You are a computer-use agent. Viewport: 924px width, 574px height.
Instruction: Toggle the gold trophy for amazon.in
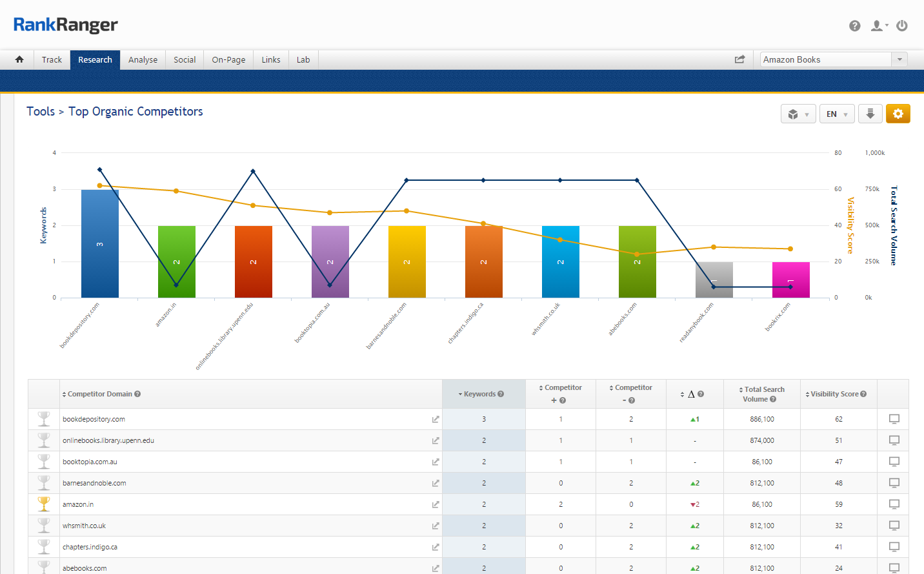click(44, 504)
